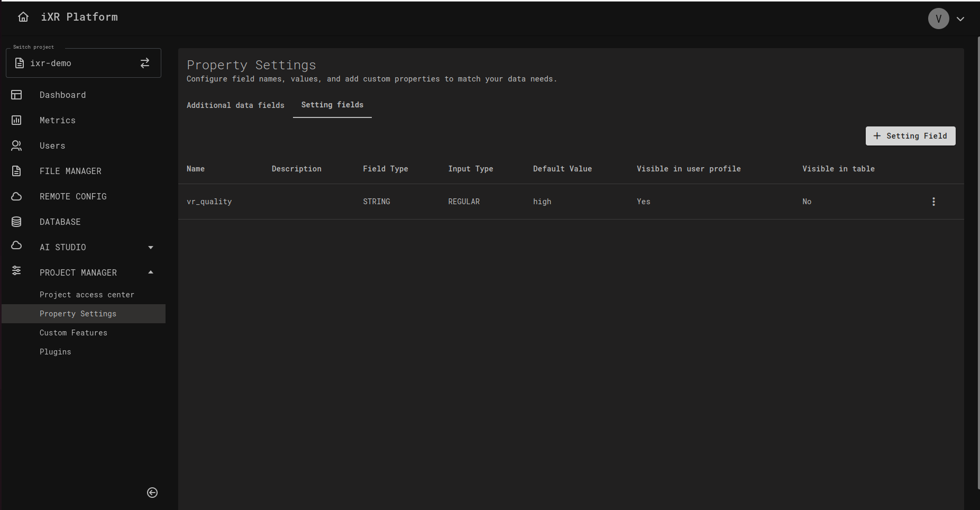
Task: Click the add Setting Field button
Action: pos(910,136)
